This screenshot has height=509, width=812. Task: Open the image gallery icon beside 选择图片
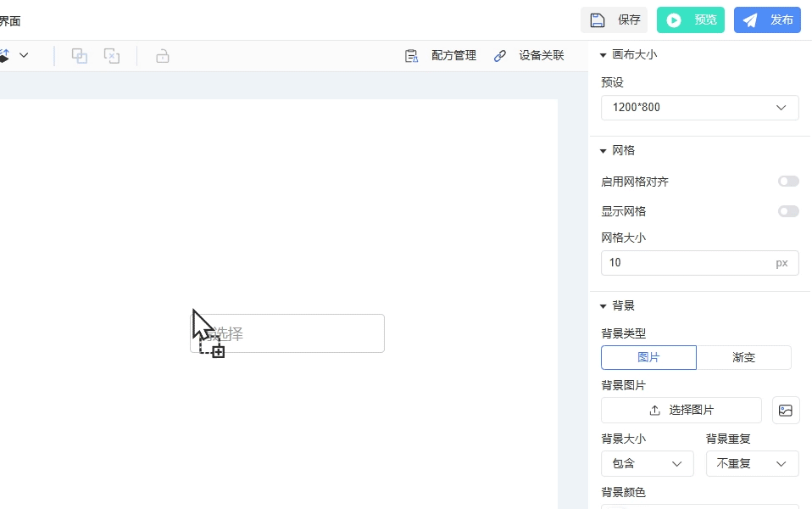(x=786, y=411)
